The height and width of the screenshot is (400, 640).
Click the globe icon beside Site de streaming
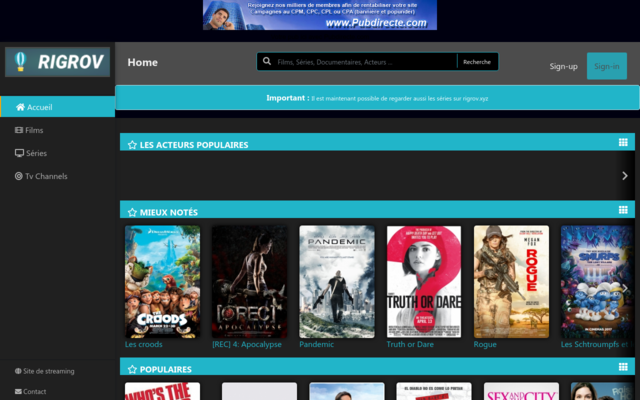18,371
